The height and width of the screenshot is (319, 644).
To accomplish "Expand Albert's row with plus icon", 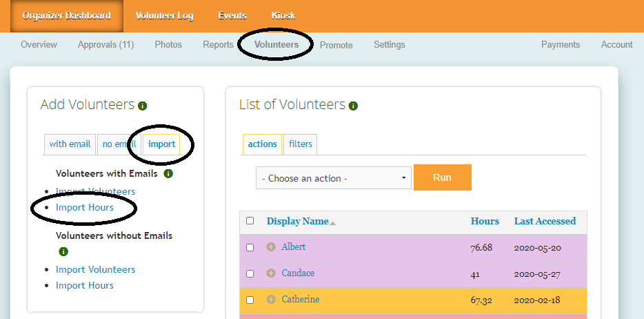I will (271, 247).
